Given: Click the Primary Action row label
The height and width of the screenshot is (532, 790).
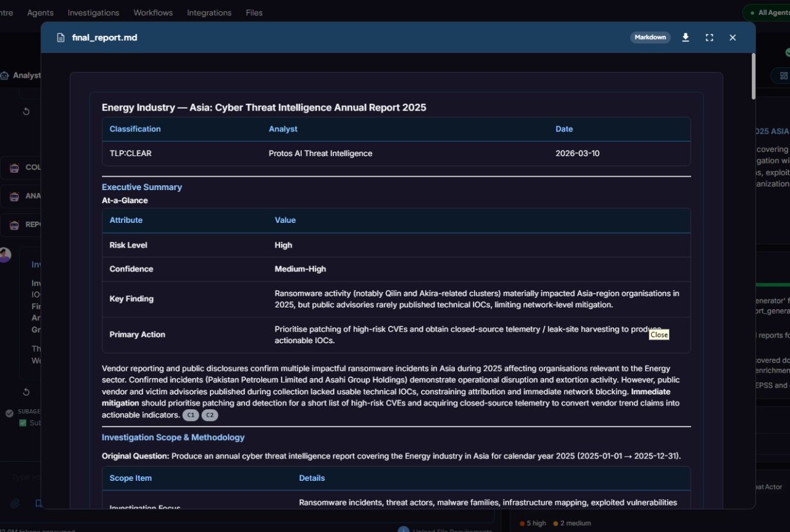Looking at the screenshot, I should (137, 335).
